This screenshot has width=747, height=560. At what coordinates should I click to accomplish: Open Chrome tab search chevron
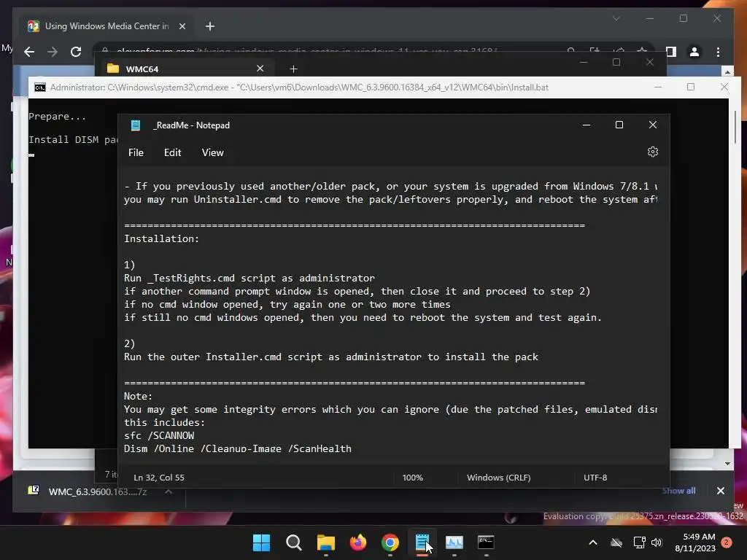(616, 18)
